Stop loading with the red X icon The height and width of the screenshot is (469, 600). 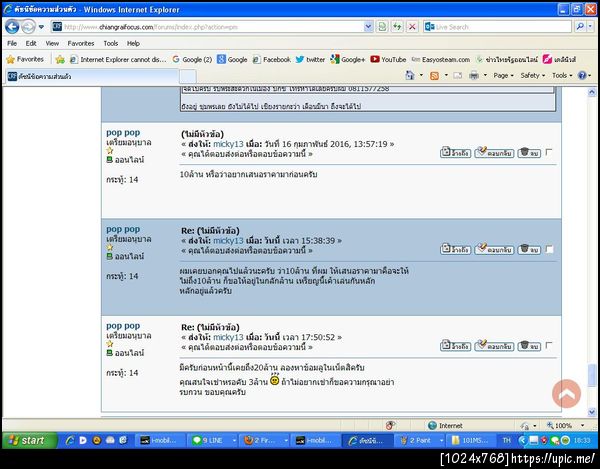click(412, 27)
